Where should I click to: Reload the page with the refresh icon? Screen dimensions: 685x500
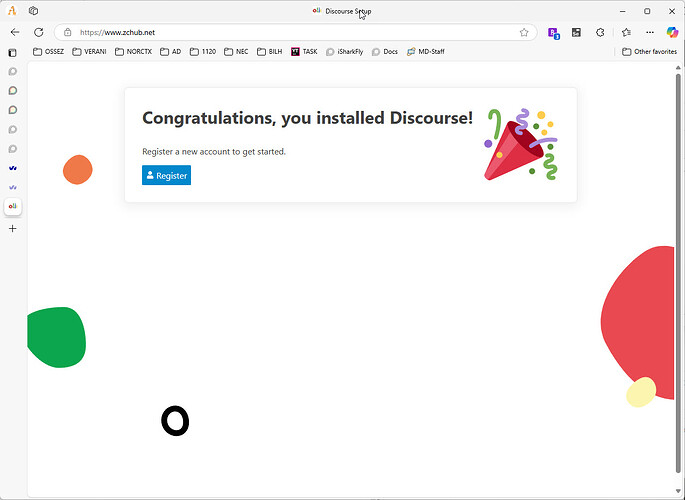(39, 32)
